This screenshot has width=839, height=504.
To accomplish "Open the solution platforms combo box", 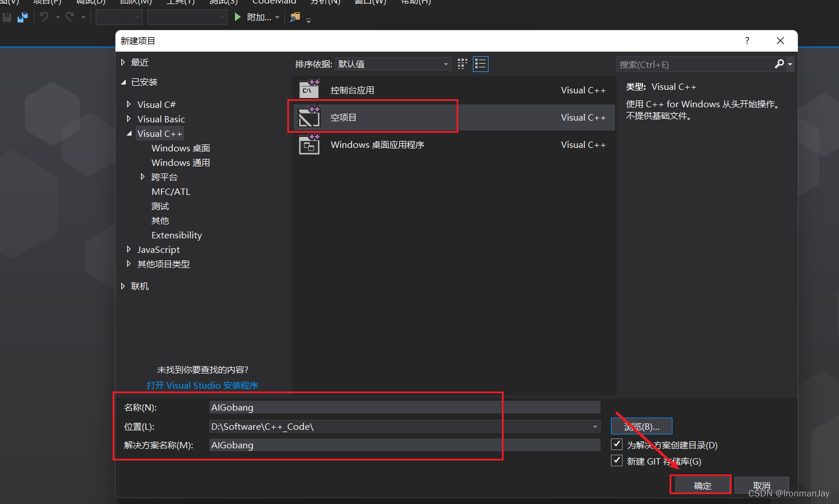I will click(x=187, y=17).
